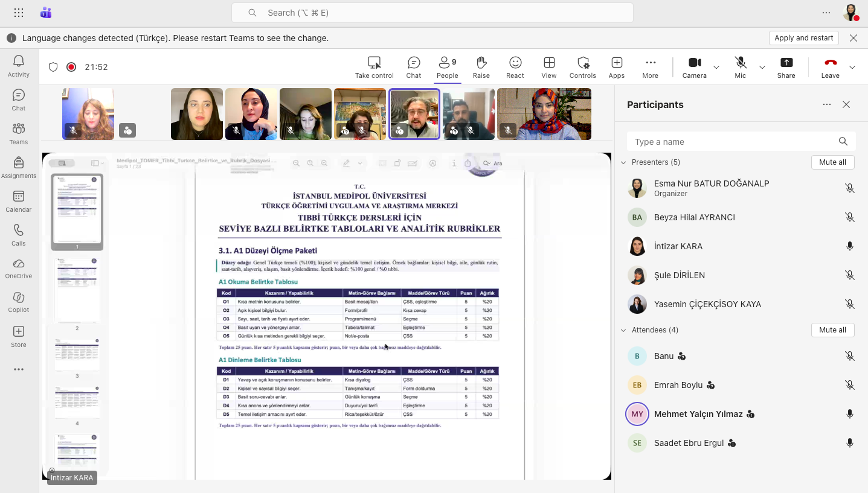Open the Store in sidebar
This screenshot has height=493, width=868.
pos(19,336)
